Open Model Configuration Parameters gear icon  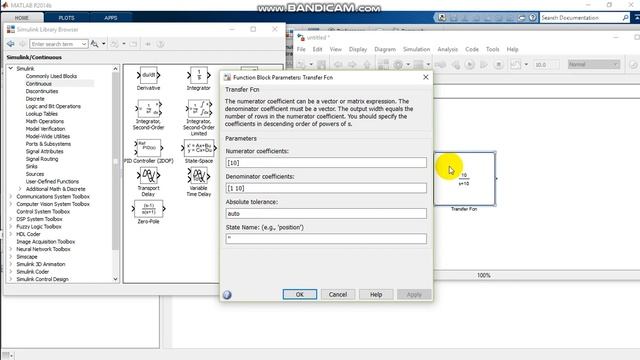pyautogui.click(x=398, y=64)
